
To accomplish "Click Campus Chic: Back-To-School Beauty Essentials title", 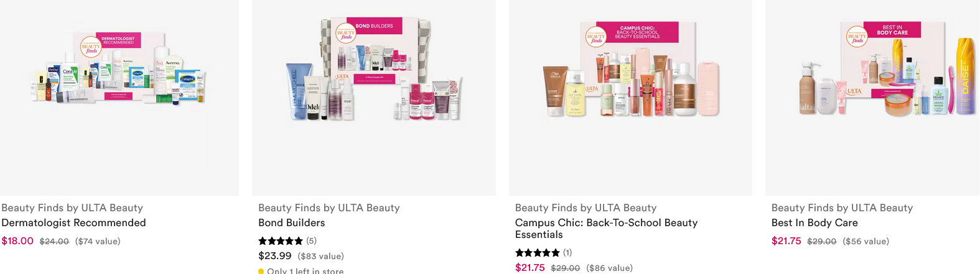I will click(606, 229).
